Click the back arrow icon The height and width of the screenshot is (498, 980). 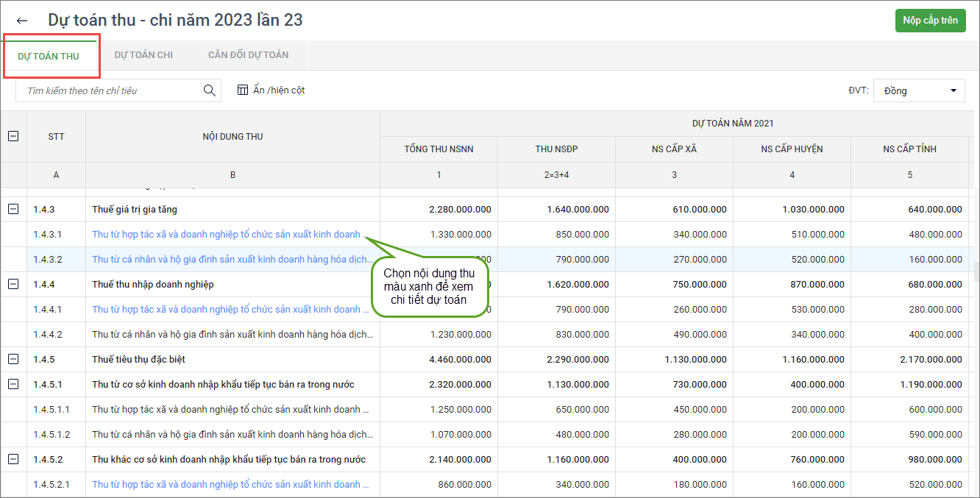pyautogui.click(x=22, y=21)
